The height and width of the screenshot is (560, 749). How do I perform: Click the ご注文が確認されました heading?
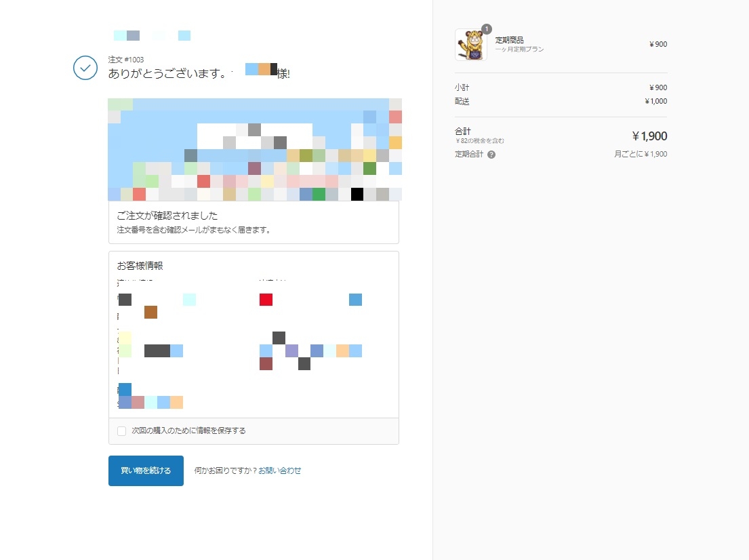[167, 216]
